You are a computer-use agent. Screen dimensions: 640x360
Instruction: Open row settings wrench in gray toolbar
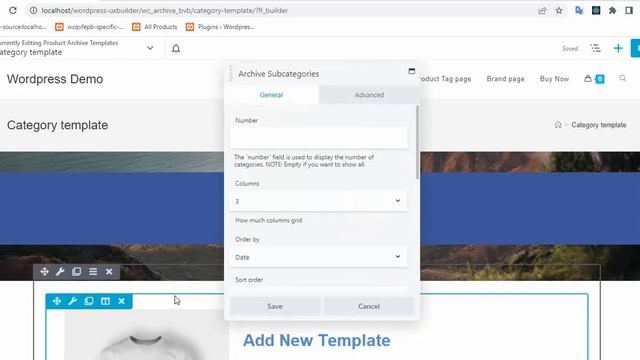click(60, 271)
